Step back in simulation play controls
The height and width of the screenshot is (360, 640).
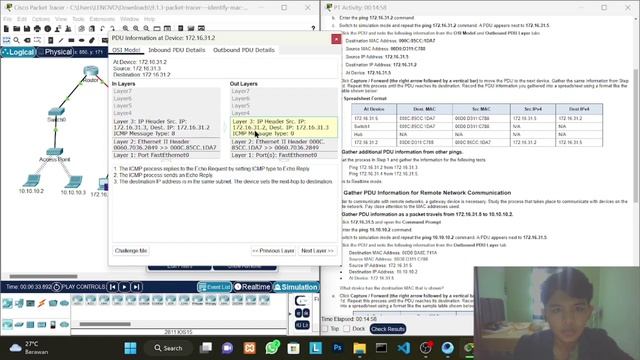coord(113,287)
